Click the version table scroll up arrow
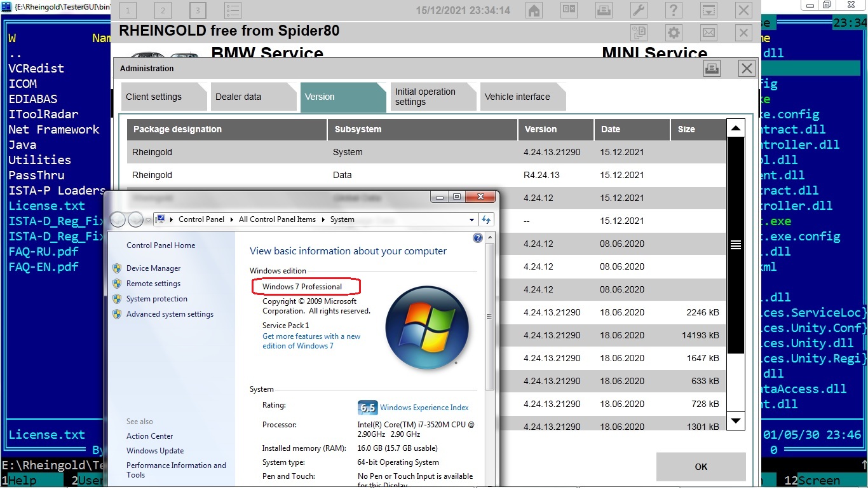The image size is (868, 489). [735, 128]
